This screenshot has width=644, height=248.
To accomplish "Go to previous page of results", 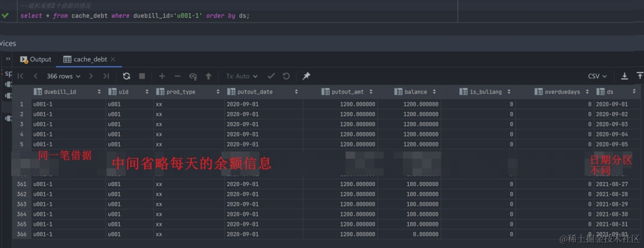I will click(x=36, y=76).
